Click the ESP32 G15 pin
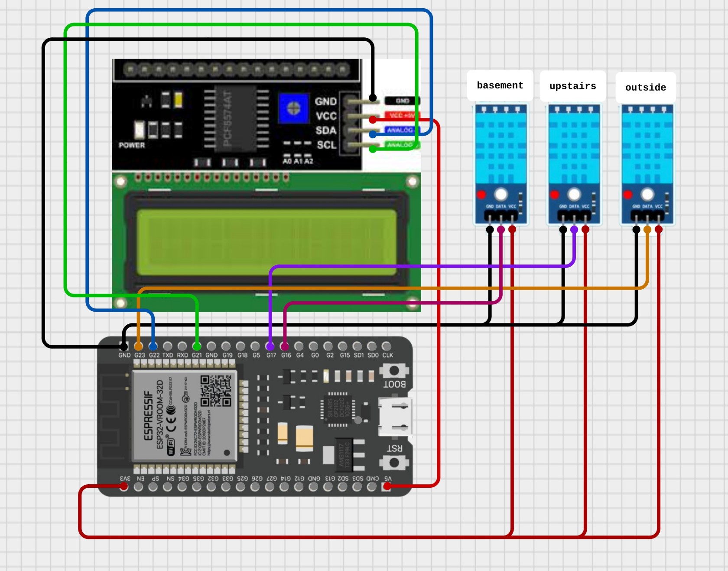Viewport: 728px width, 571px height. coord(343,346)
